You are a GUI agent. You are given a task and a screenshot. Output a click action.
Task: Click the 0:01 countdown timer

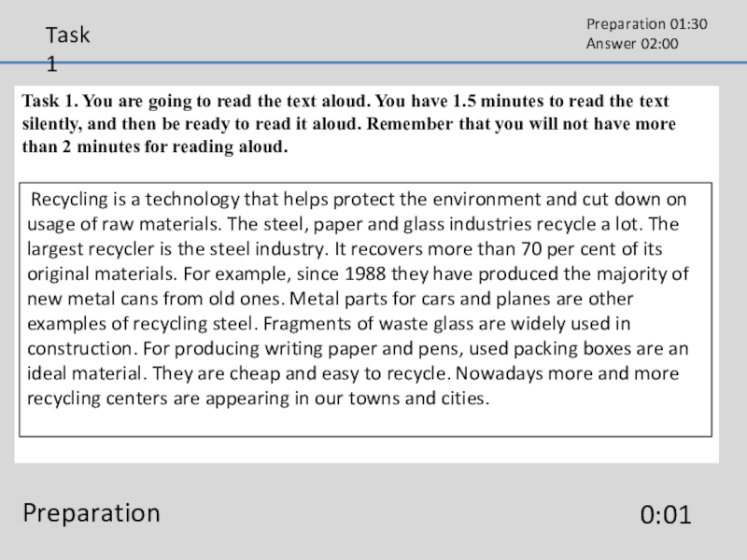click(x=666, y=514)
